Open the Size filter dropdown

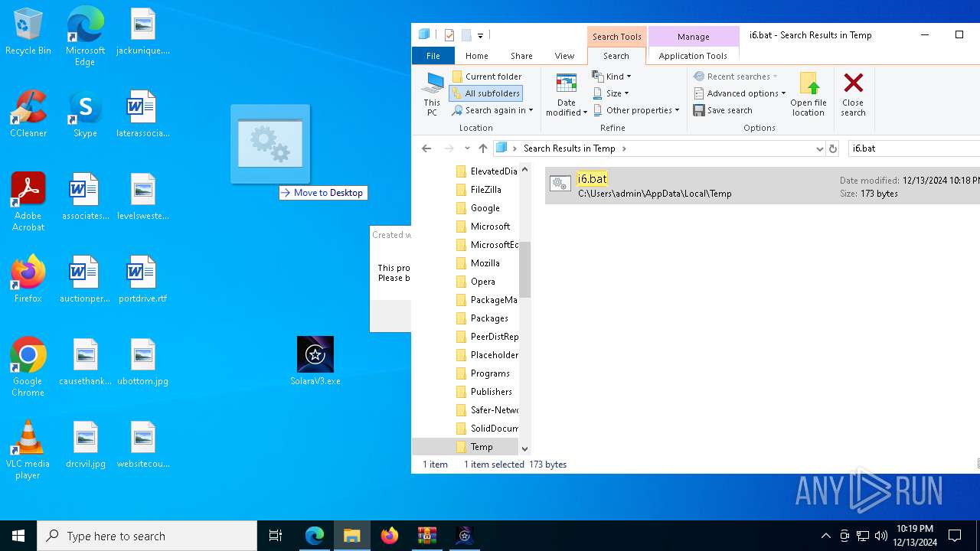(x=611, y=93)
